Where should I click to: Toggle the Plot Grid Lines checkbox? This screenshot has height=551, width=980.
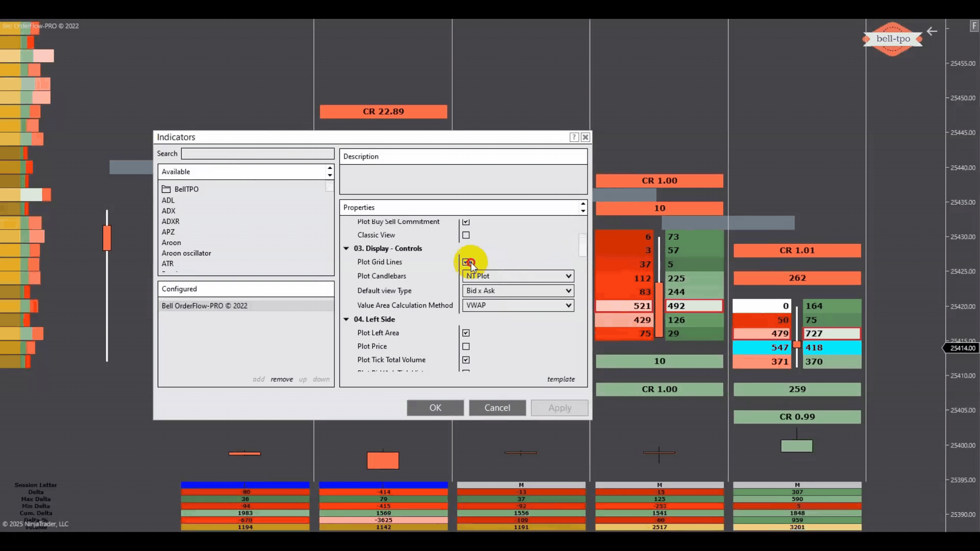pyautogui.click(x=466, y=262)
